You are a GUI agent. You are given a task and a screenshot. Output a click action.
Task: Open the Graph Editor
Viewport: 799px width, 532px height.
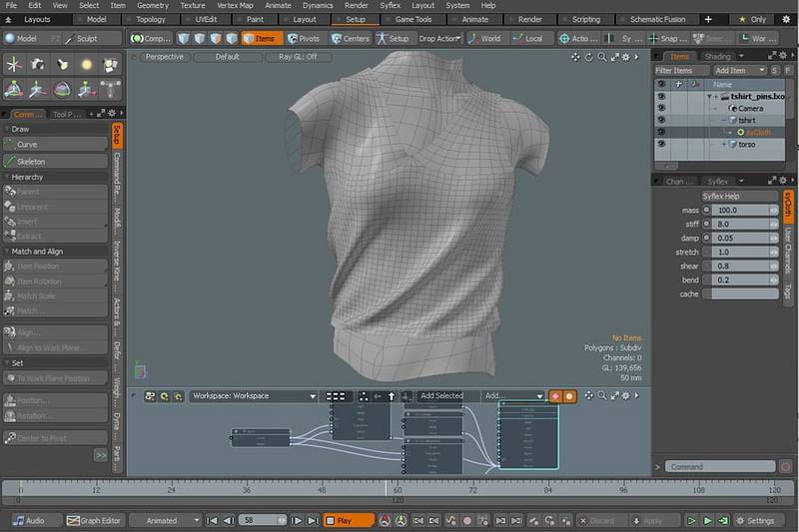click(93, 520)
